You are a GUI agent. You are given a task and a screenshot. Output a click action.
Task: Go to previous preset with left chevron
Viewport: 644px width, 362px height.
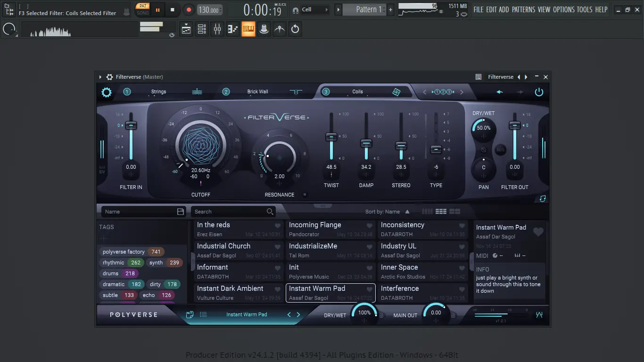click(x=289, y=314)
